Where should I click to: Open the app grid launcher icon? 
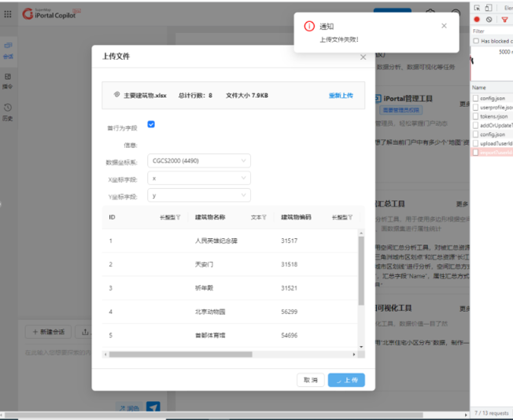(8, 14)
